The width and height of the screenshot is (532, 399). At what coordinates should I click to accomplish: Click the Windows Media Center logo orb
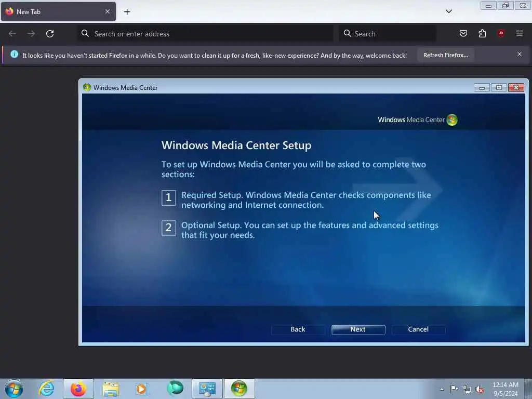[452, 120]
